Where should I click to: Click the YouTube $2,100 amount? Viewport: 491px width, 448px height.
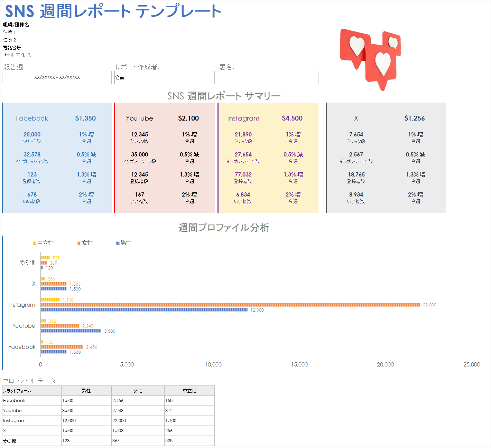[188, 118]
